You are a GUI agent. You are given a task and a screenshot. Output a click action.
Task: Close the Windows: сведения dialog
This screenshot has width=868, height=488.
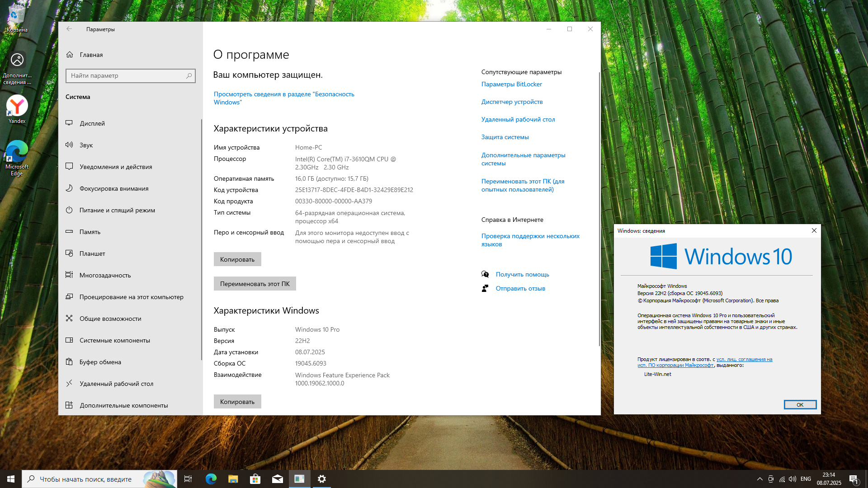(814, 230)
